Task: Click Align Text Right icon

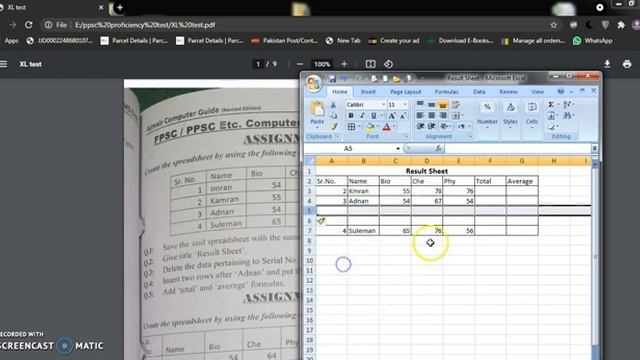Action: [x=442, y=116]
